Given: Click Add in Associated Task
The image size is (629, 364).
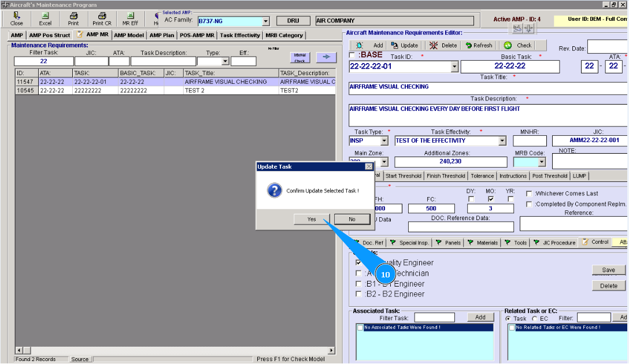Looking at the screenshot, I should (x=480, y=317).
